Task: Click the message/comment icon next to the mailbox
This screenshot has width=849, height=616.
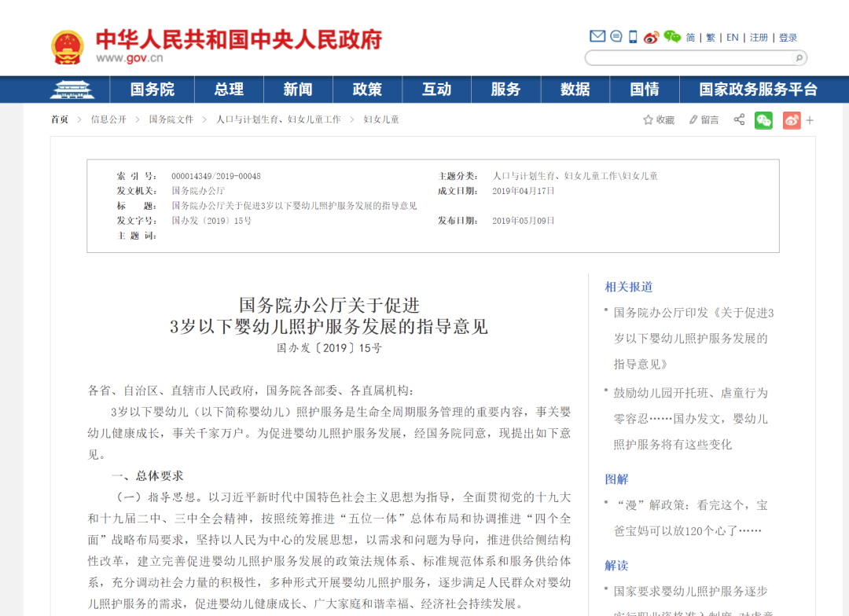Action: pyautogui.click(x=616, y=36)
